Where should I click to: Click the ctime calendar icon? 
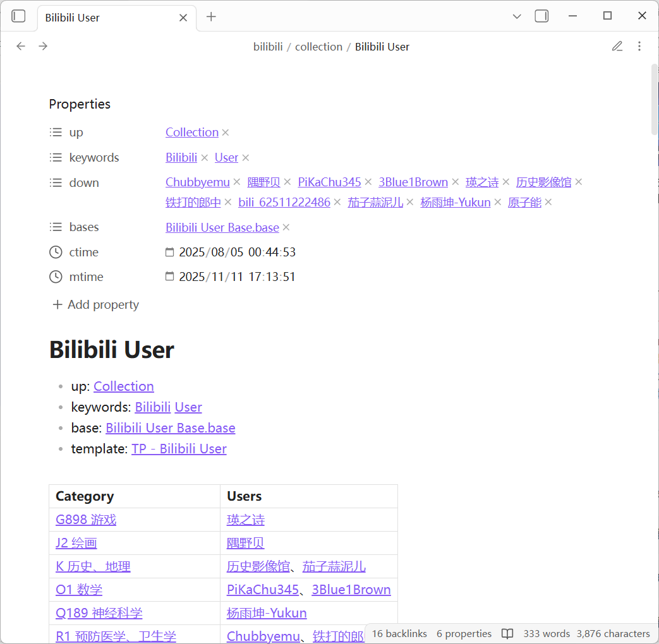point(169,252)
